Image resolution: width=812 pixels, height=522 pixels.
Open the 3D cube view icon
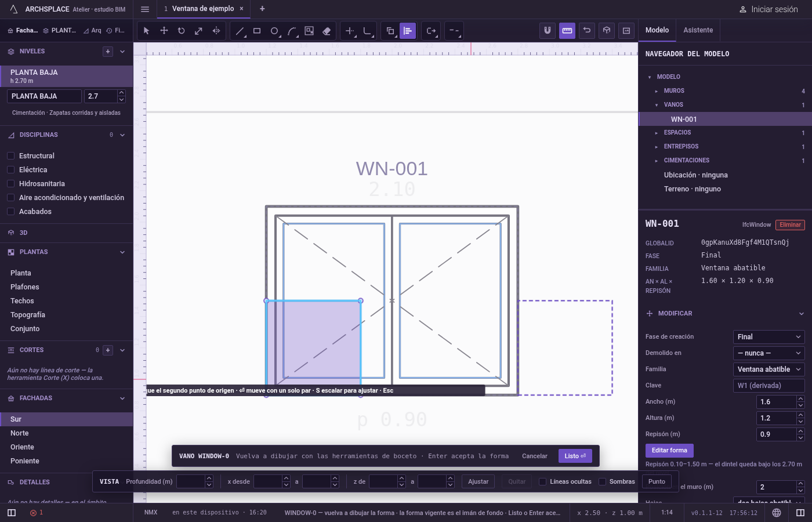[x=607, y=31]
